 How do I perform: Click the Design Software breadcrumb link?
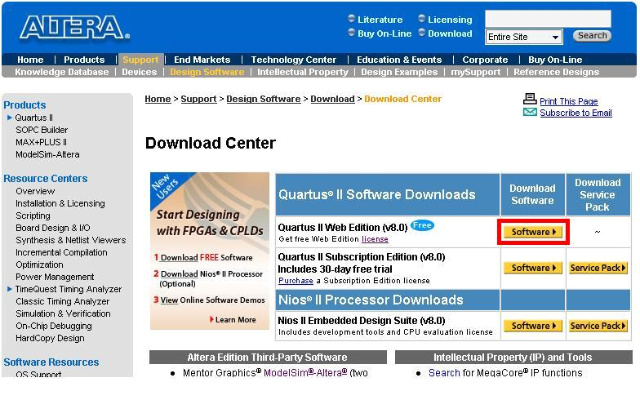pos(263,99)
